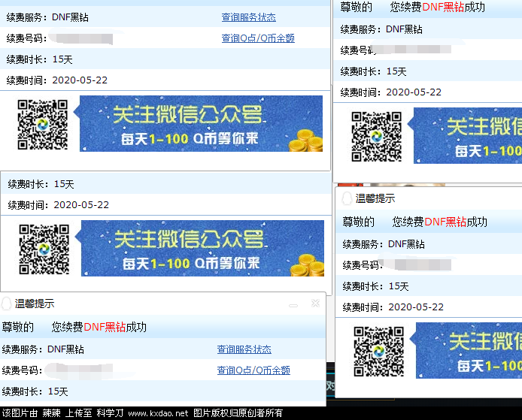
Task: Click the partially hidden banner in top-right popup
Action: pyautogui.click(x=465, y=136)
